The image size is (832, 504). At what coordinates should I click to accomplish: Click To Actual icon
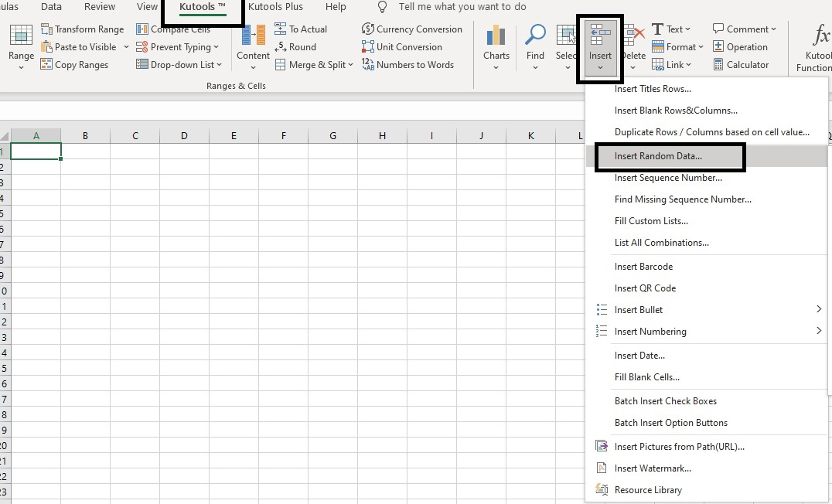coord(280,29)
